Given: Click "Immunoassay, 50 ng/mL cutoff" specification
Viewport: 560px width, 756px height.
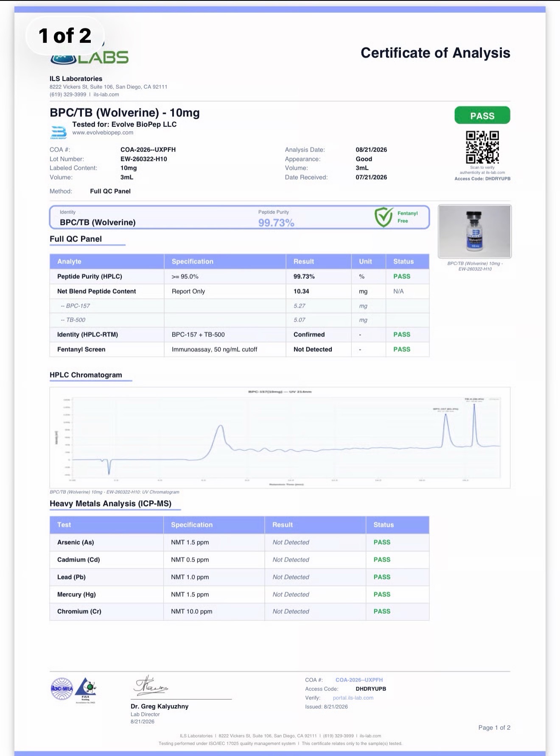Looking at the screenshot, I should 214,350.
